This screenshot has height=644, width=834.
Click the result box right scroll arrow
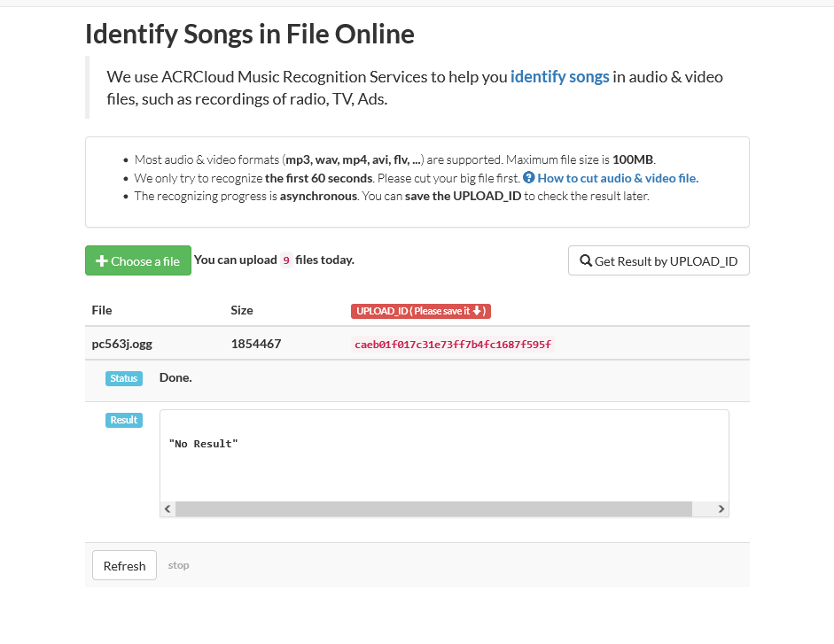coord(721,509)
